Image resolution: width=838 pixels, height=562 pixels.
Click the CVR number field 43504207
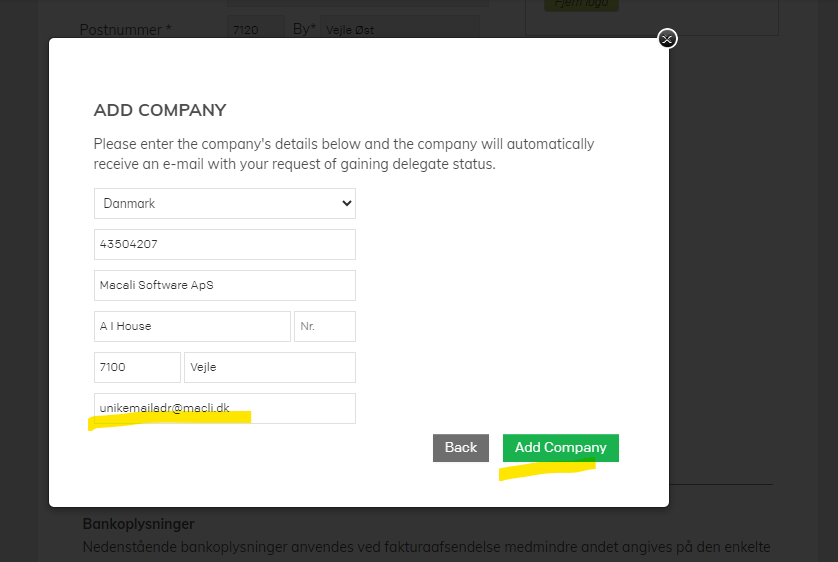click(225, 245)
